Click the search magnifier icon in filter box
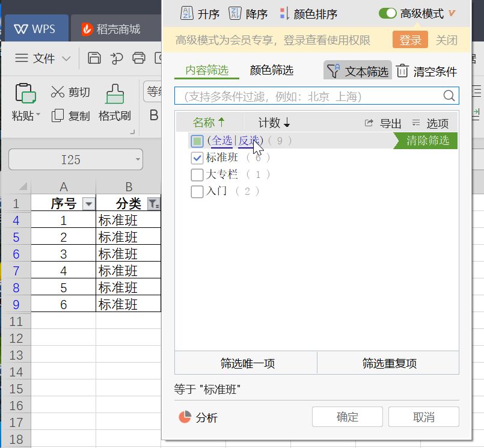Image resolution: width=484 pixels, height=448 pixels. click(x=449, y=96)
